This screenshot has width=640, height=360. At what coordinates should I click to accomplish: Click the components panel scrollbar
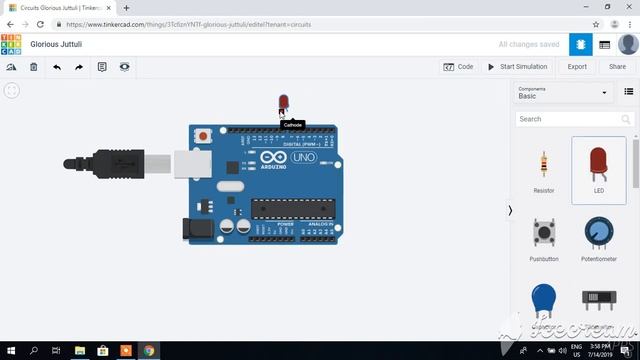(x=636, y=163)
